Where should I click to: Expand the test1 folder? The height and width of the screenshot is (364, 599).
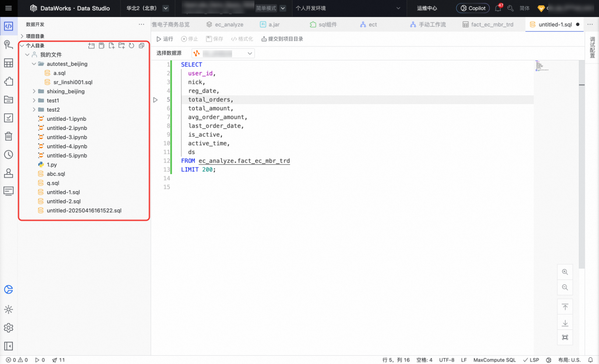pyautogui.click(x=34, y=101)
